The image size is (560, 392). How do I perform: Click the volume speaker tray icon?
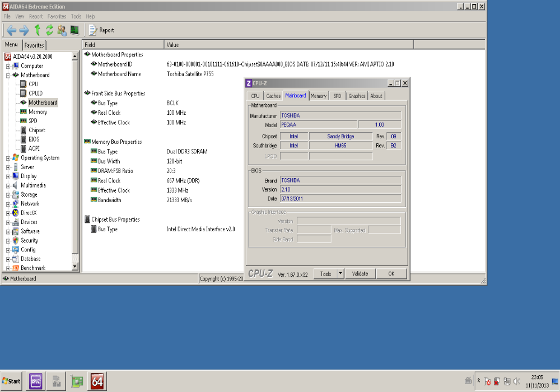tap(516, 381)
